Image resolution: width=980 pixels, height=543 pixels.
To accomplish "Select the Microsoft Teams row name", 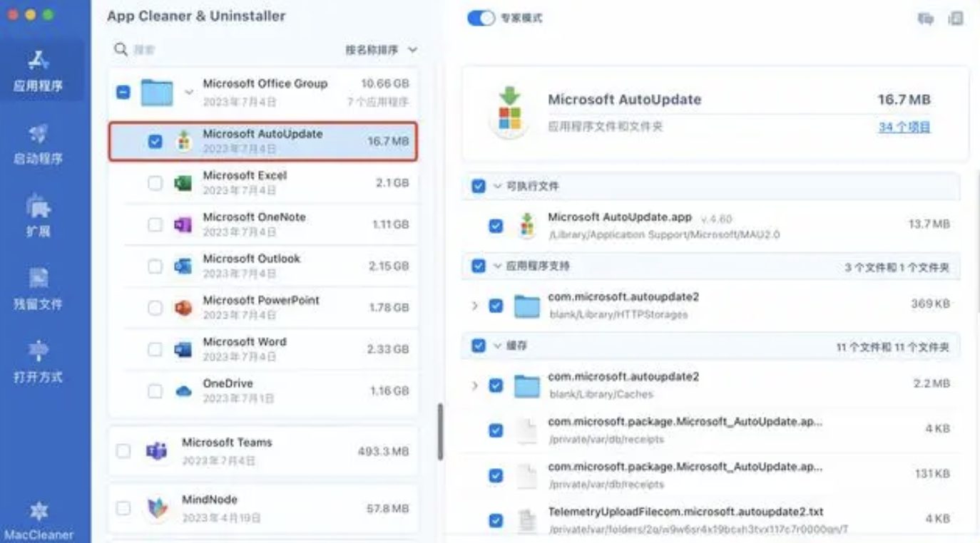I will click(x=227, y=443).
